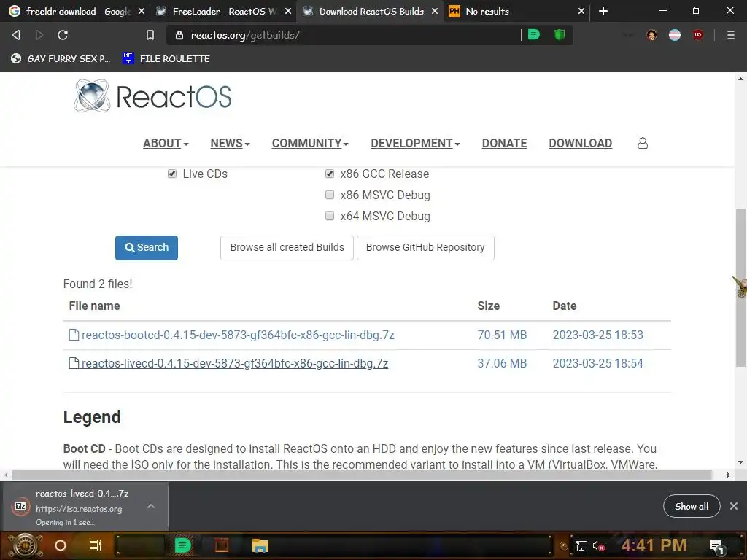Image resolution: width=747 pixels, height=560 pixels.
Task: Uncheck x86 GCC Release checkbox
Action: pyautogui.click(x=330, y=174)
